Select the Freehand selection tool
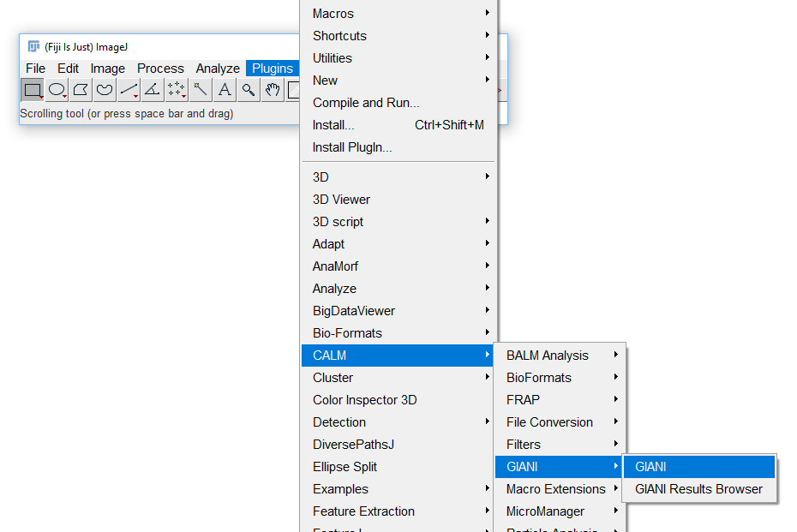The image size is (797, 532). pyautogui.click(x=105, y=90)
